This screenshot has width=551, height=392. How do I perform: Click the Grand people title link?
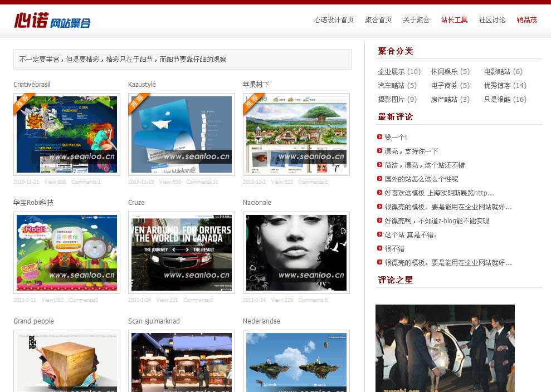[x=34, y=321]
